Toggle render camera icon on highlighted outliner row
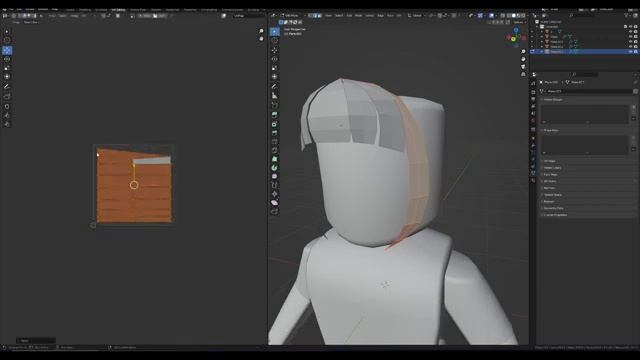 (636, 52)
